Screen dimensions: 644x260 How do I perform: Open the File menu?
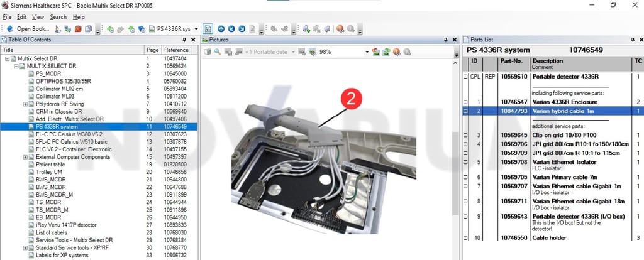(7, 17)
